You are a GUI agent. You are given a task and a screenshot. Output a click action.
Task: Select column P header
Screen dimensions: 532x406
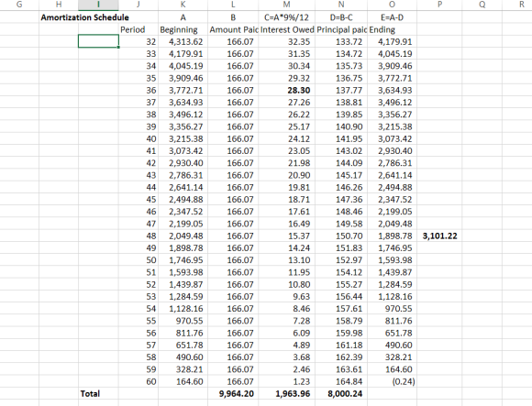(x=439, y=5)
